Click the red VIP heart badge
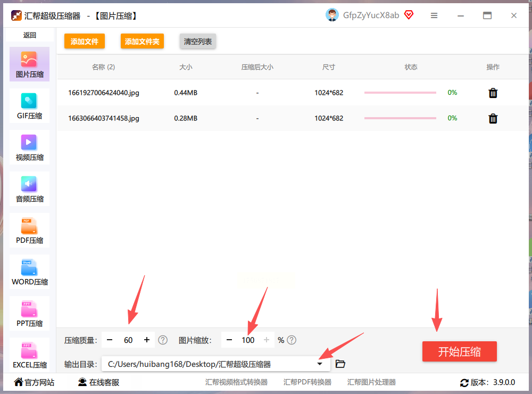This screenshot has width=532, height=394. pos(409,15)
